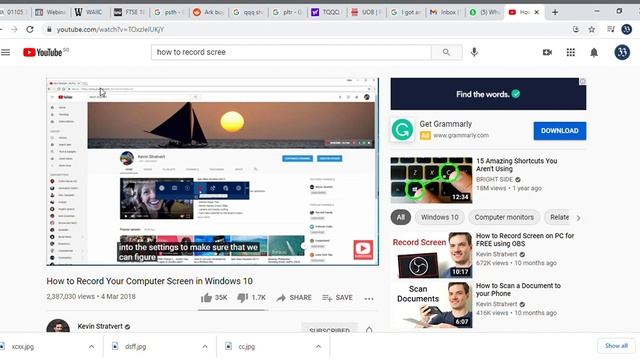Save video to a playlist
This screenshot has height=360, width=640.
337,298
